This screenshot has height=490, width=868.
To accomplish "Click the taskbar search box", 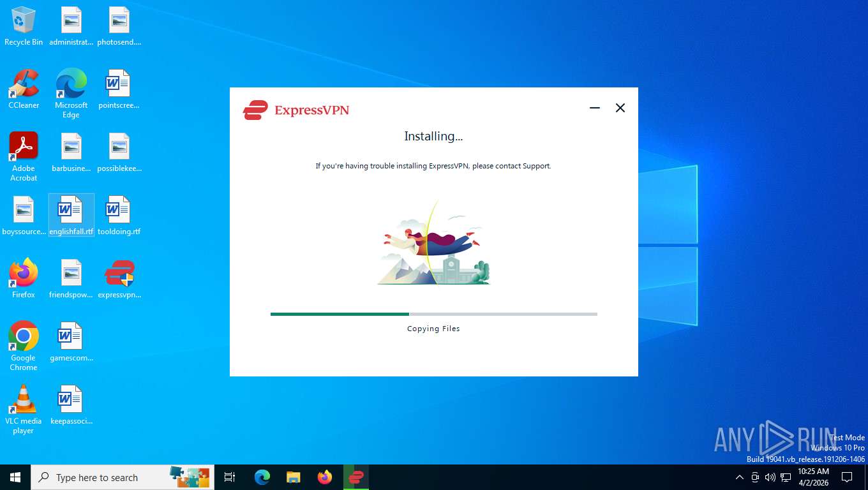I will point(123,477).
